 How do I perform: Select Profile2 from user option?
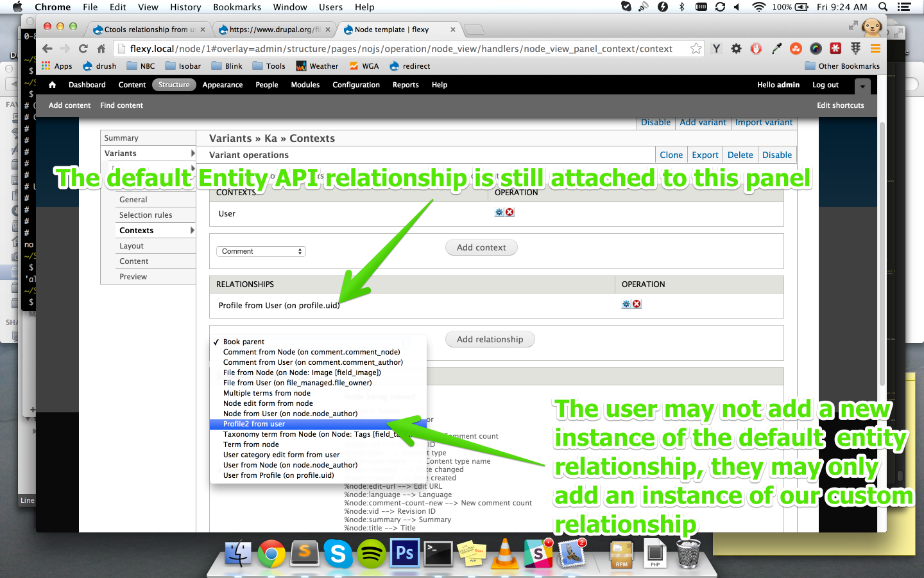318,424
